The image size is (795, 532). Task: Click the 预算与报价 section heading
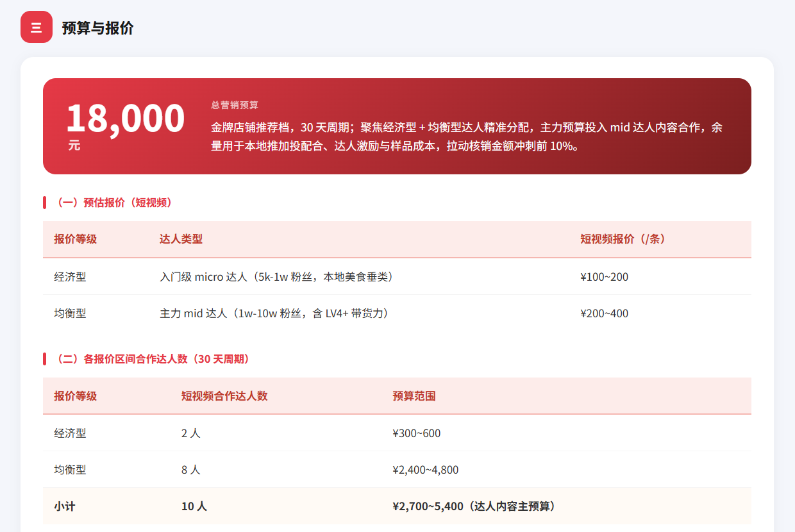tap(97, 28)
